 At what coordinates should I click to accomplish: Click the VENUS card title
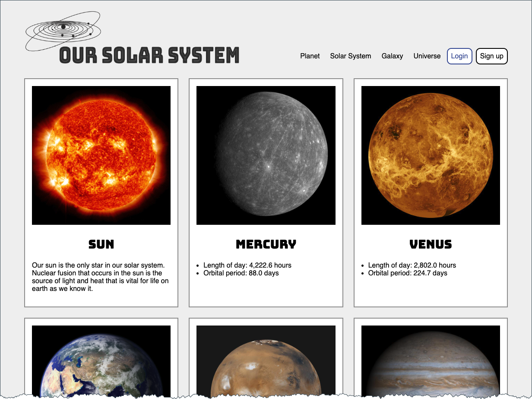coord(431,244)
